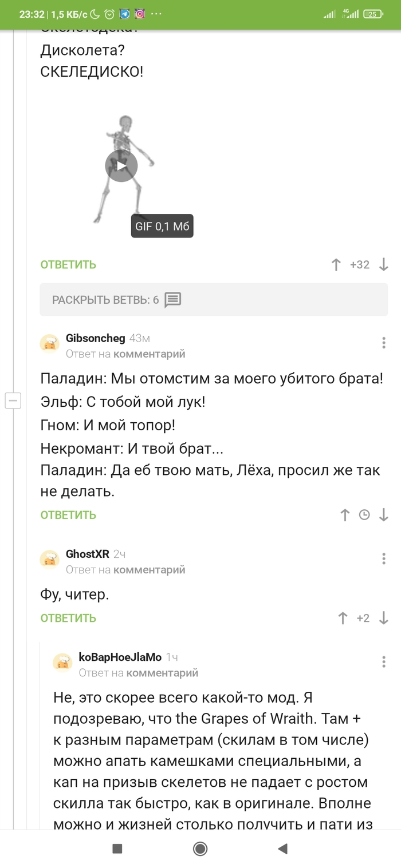Open options menu for GhostXR's comment
This screenshot has width=401, height=868.
point(383,559)
